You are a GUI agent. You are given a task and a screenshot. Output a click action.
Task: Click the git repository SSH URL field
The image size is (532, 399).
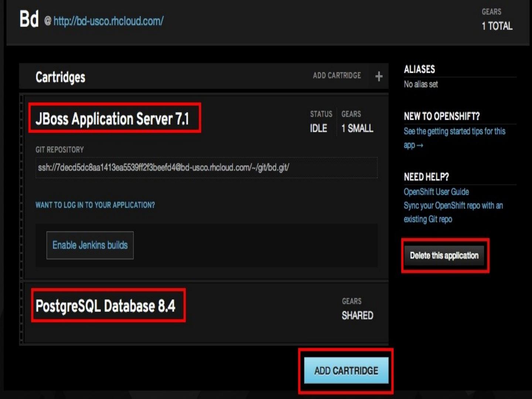pyautogui.click(x=206, y=168)
